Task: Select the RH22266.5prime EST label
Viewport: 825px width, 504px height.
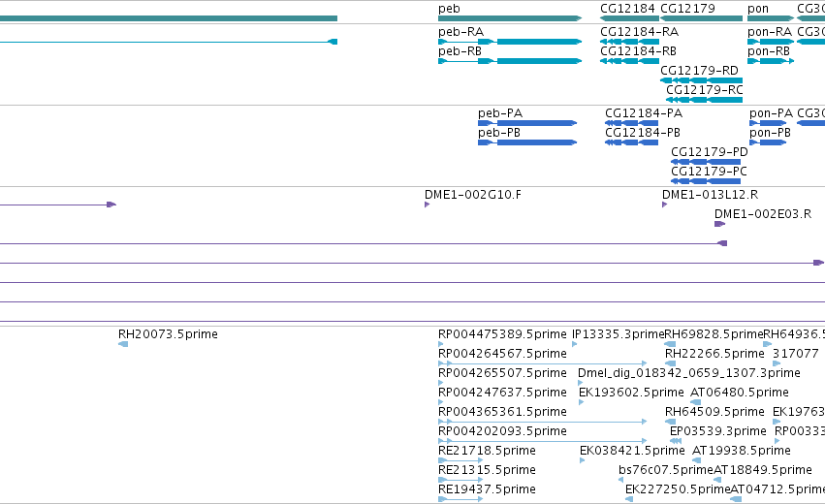Action: tap(714, 354)
